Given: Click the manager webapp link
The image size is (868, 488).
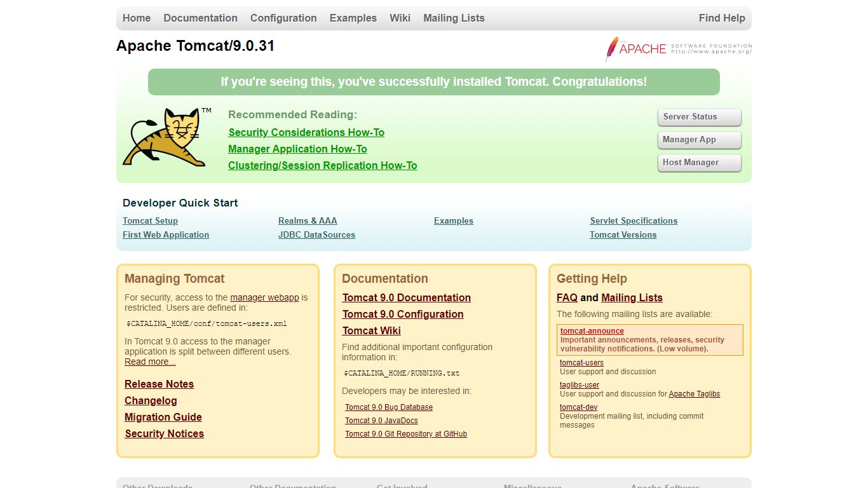Looking at the screenshot, I should tap(264, 297).
